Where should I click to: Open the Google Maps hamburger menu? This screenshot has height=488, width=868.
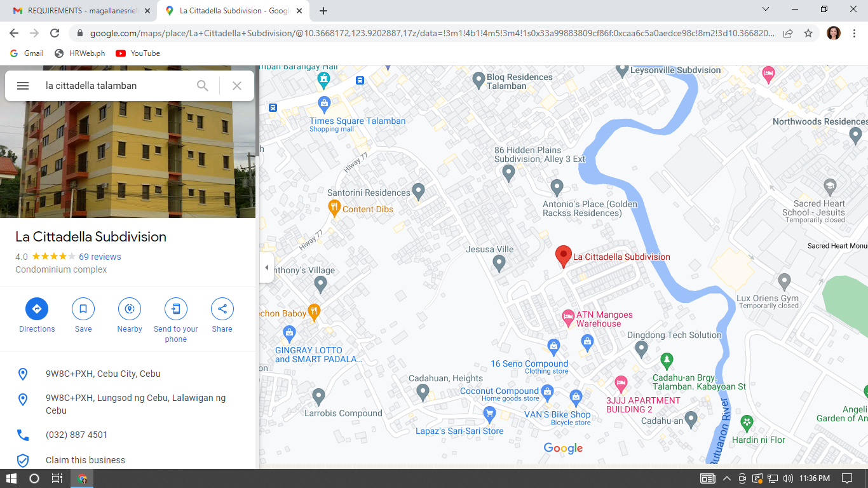coord(23,86)
